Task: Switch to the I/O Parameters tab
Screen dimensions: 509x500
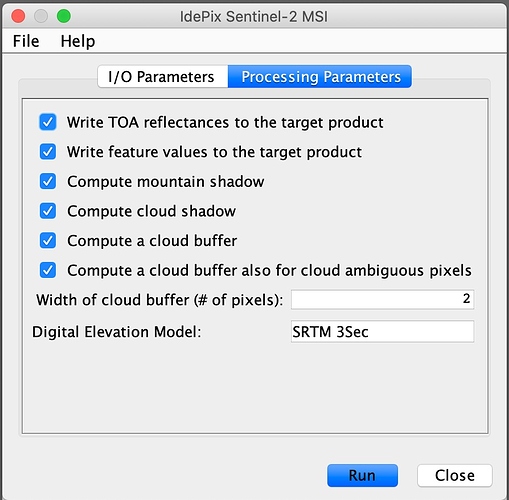Action: 163,77
